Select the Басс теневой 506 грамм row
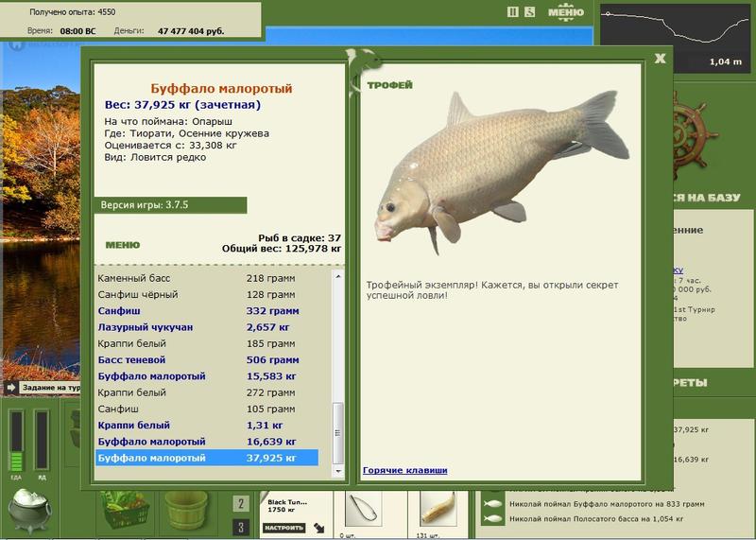756x540 pixels. (x=207, y=360)
